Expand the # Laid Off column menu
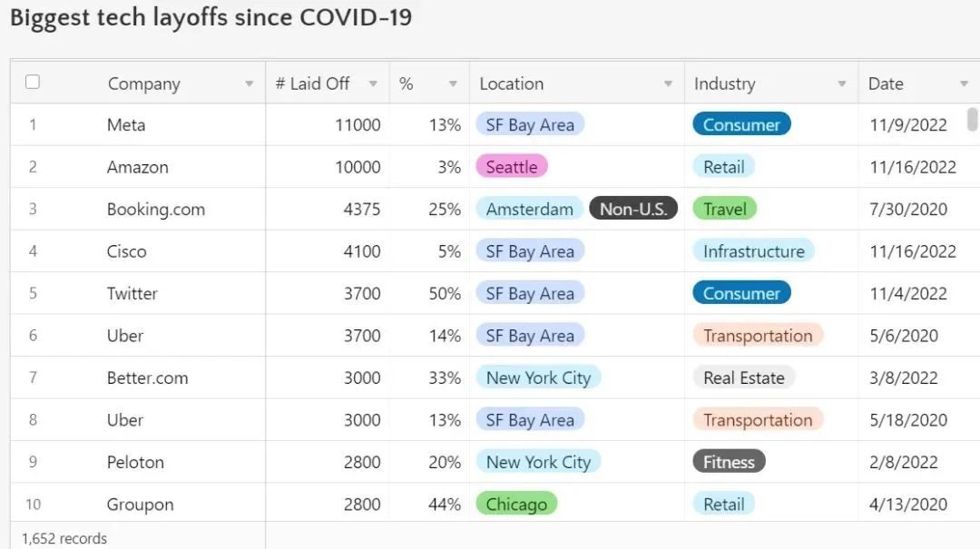980x549 pixels. (x=373, y=83)
